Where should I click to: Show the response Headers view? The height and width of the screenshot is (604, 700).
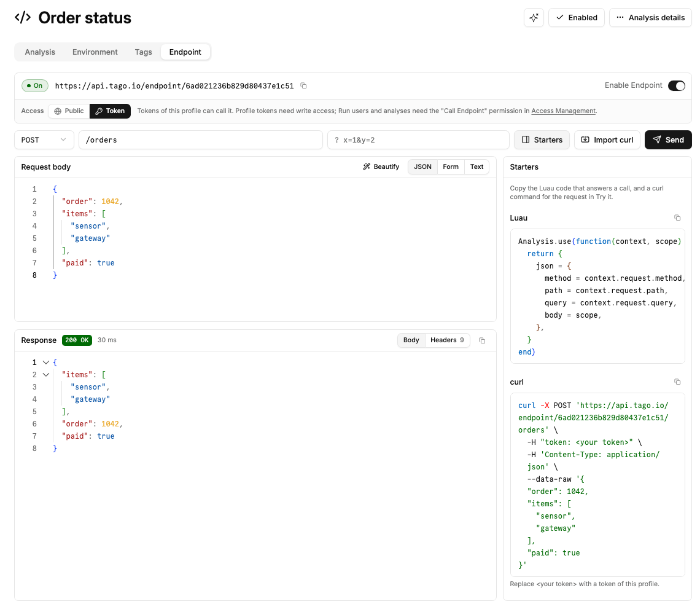pyautogui.click(x=447, y=340)
